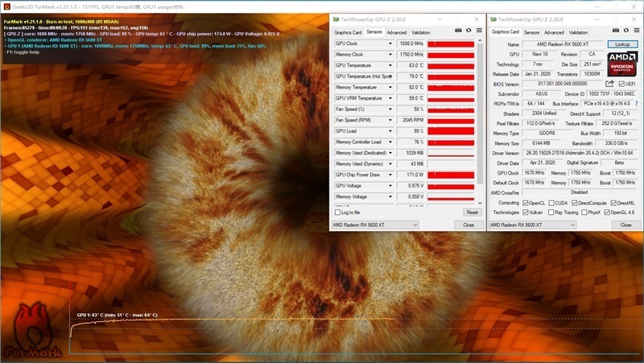Select Advanced tab in left GPU-Z window
Image resolution: width=644 pixels, height=363 pixels.
coord(396,32)
